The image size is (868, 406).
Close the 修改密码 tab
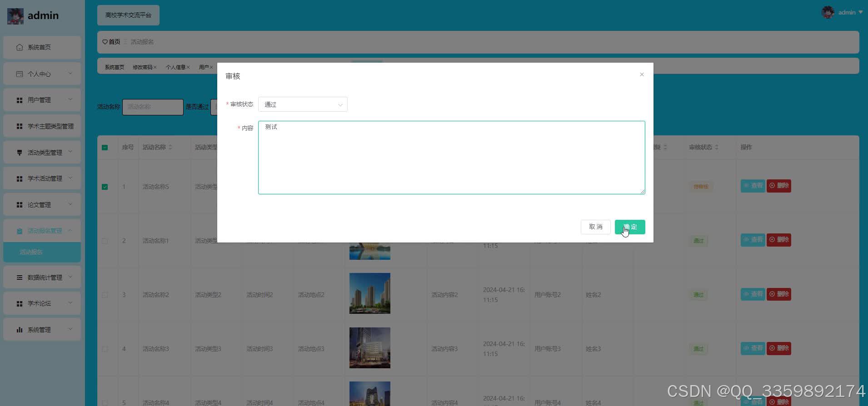coord(155,67)
